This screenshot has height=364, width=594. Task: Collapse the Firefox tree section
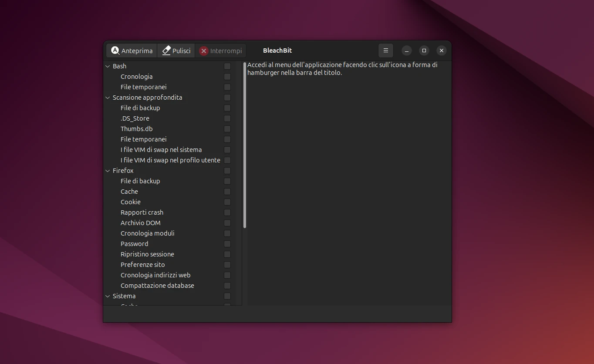[x=108, y=171]
